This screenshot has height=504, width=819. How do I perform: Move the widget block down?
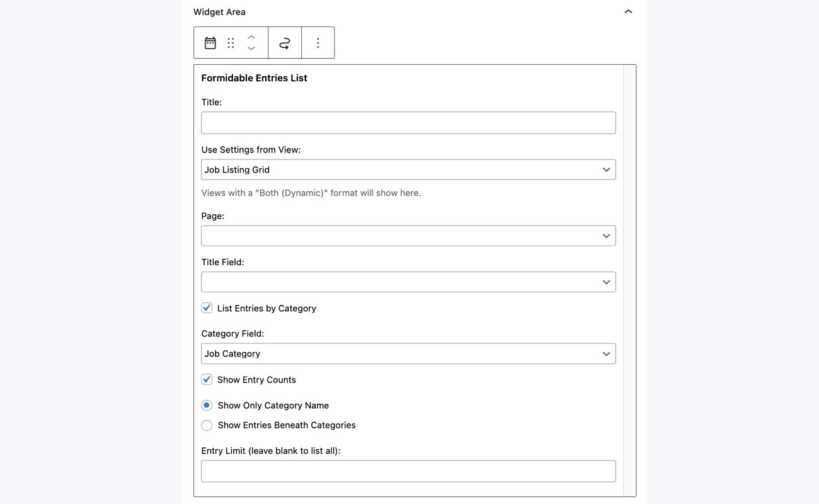coord(251,47)
